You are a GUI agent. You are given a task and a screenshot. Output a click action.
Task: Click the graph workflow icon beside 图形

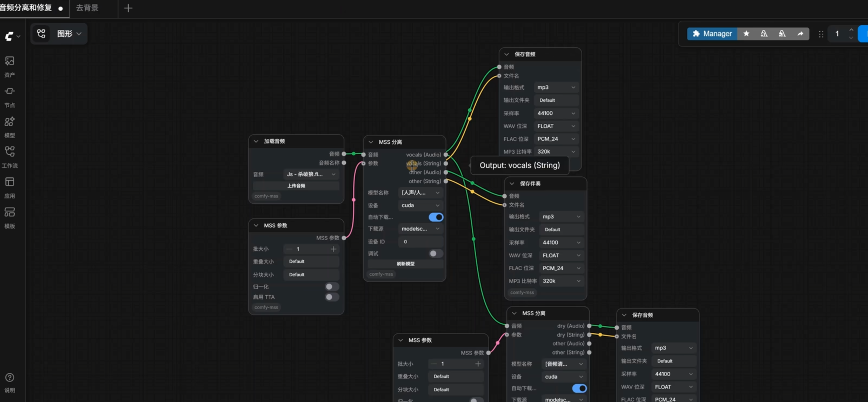[41, 34]
